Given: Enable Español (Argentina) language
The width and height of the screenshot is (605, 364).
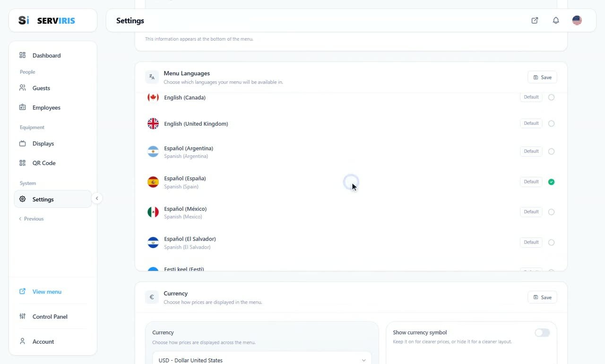Looking at the screenshot, I should tap(551, 152).
